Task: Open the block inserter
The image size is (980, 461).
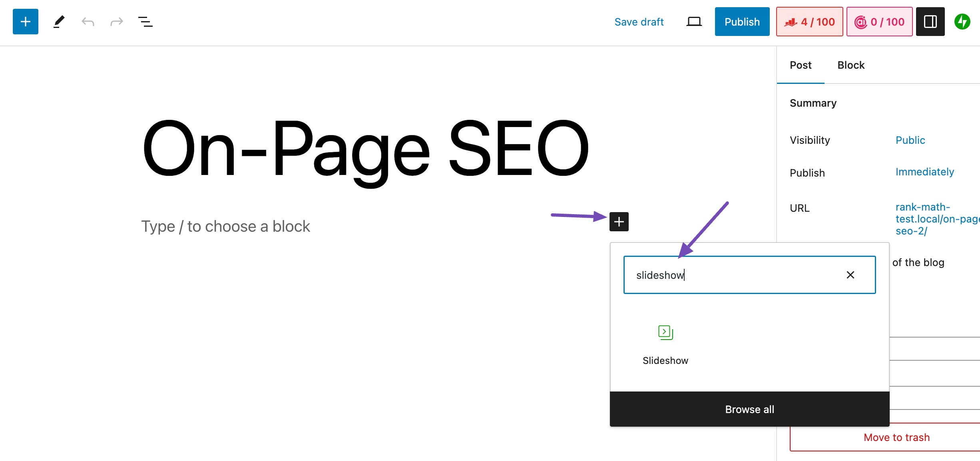Action: [x=25, y=21]
